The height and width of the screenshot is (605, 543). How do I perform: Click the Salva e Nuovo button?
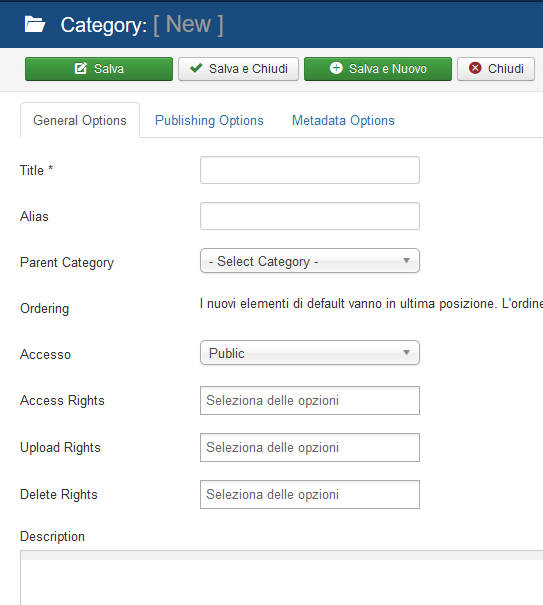[x=378, y=69]
